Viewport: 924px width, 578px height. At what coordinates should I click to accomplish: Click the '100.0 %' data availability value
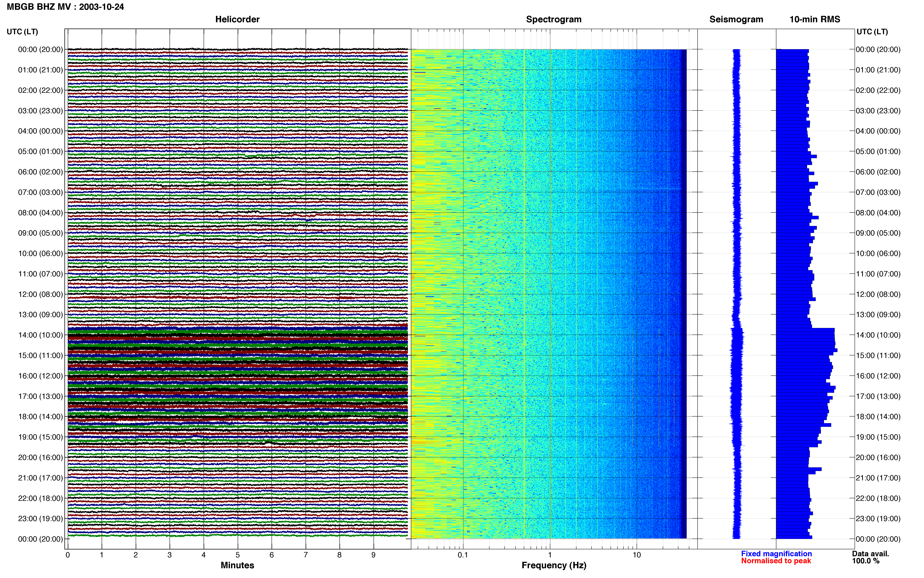tap(865, 561)
